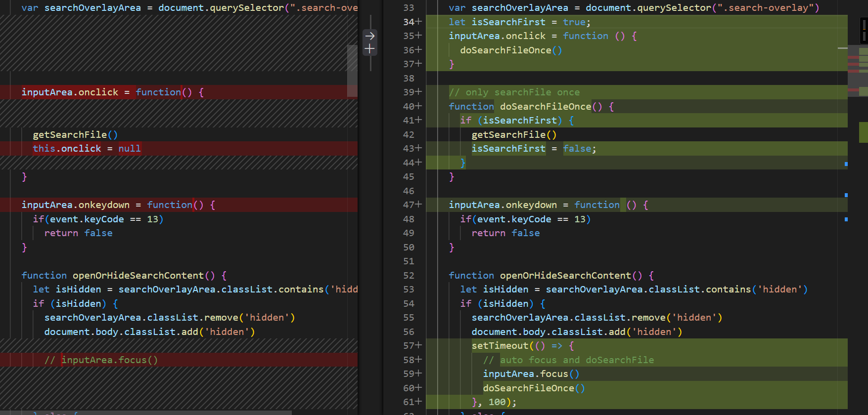Click removed '// inputArea.focus()' comment in left pane

tap(101, 360)
